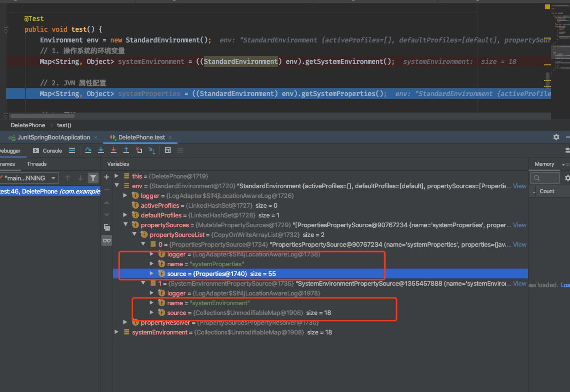Expand the source UnmodifiableMap@1908 field
This screenshot has height=392, width=570.
coord(152,313)
